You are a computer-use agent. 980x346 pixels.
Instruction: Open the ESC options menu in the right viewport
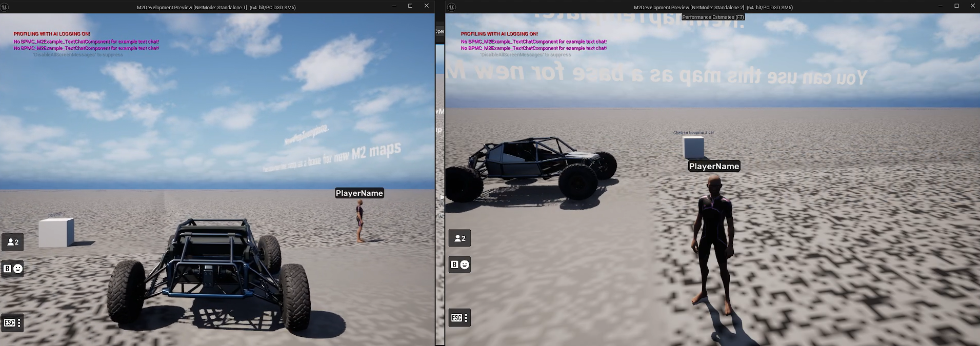pos(459,318)
